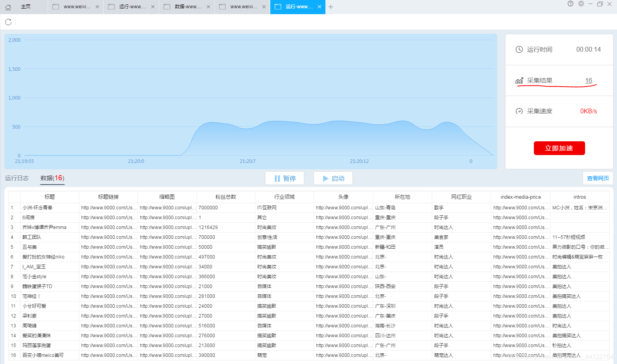Select the cell 爱笑的潇潇妹

50,336
